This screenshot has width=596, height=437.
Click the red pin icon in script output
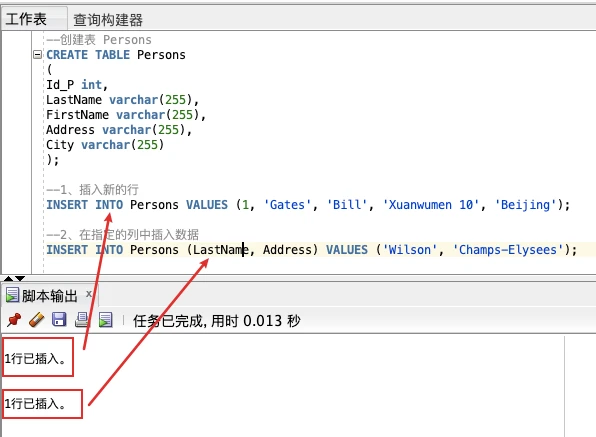tap(14, 320)
